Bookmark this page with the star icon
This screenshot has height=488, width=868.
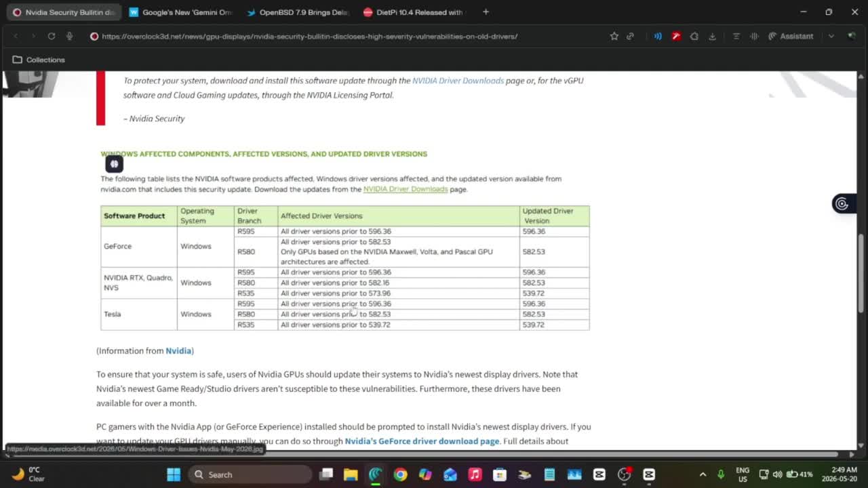614,36
